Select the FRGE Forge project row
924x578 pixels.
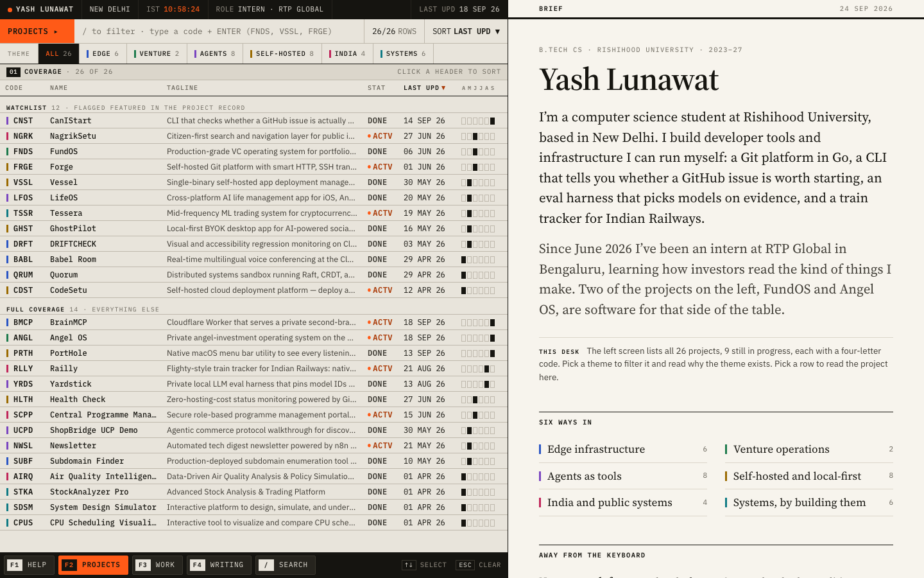[x=253, y=167]
